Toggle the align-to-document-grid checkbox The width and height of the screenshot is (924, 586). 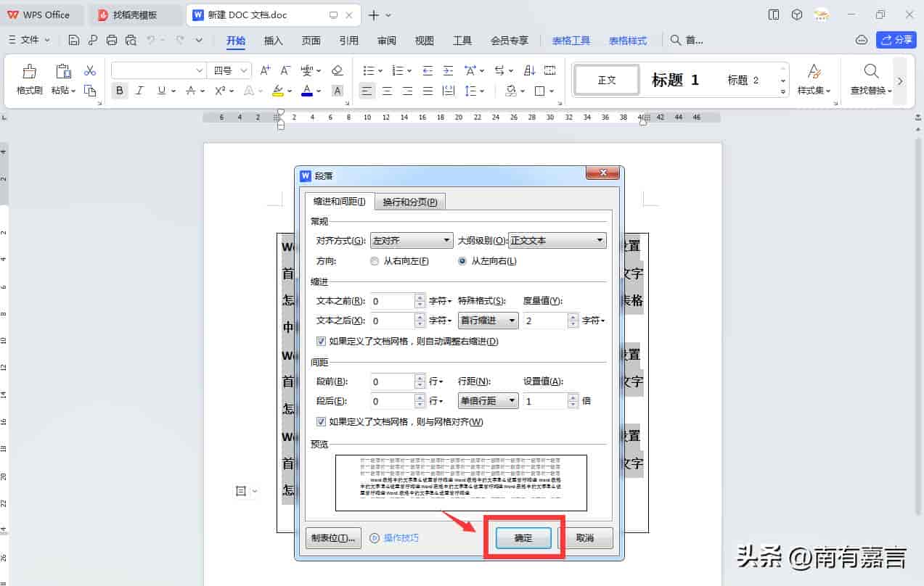pyautogui.click(x=321, y=421)
